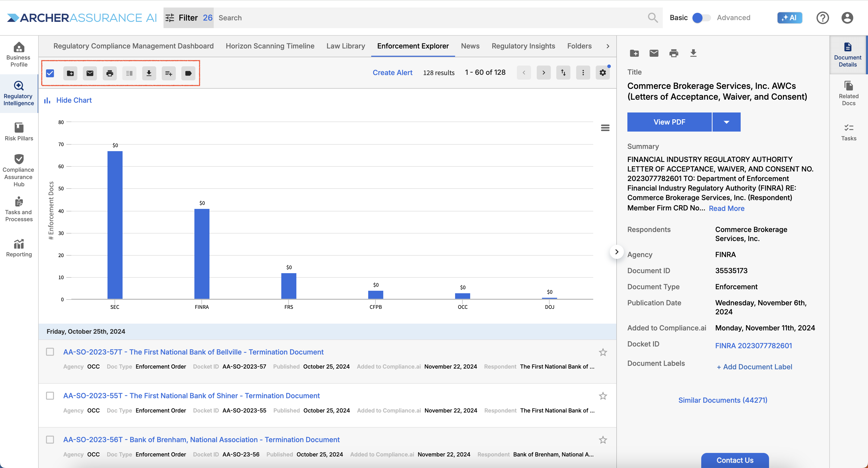Viewport: 868px width, 468px height.
Task: Check the AA-SO-2023-56T Brenham document checkbox
Action: click(x=50, y=439)
